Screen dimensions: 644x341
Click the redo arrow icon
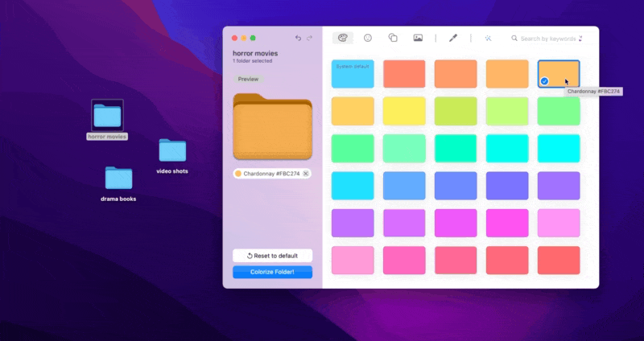click(x=309, y=38)
